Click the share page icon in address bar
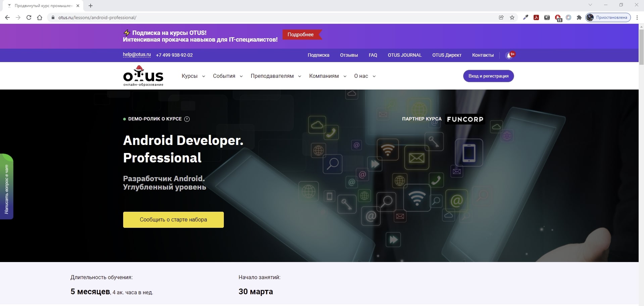644x306 pixels. click(501, 17)
